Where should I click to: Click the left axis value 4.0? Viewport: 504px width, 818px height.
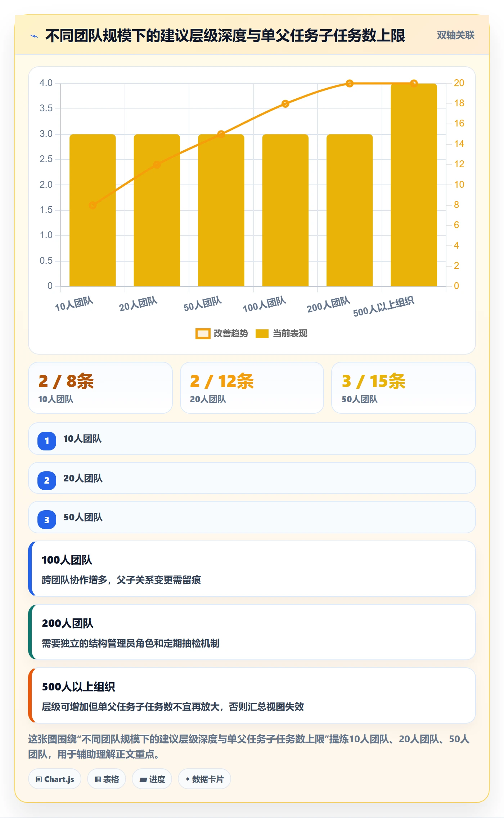tap(46, 83)
